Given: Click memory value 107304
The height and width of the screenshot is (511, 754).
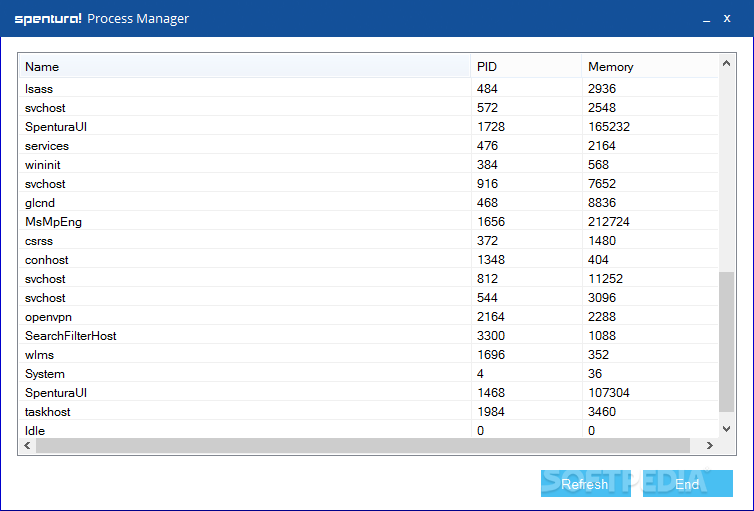Looking at the screenshot, I should click(609, 392).
